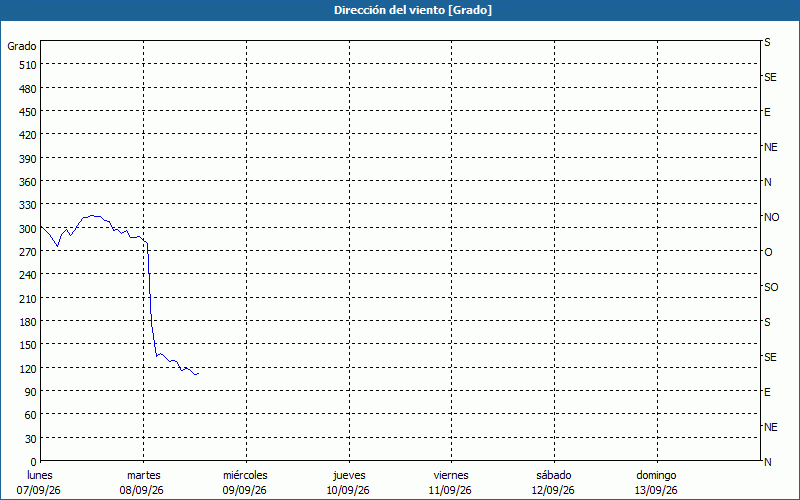The image size is (800, 500).
Task: Click the 'lunes' day label
Action: coord(40,476)
